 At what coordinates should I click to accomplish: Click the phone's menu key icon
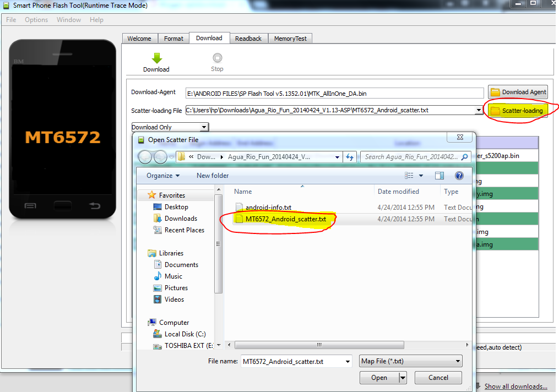pos(30,205)
